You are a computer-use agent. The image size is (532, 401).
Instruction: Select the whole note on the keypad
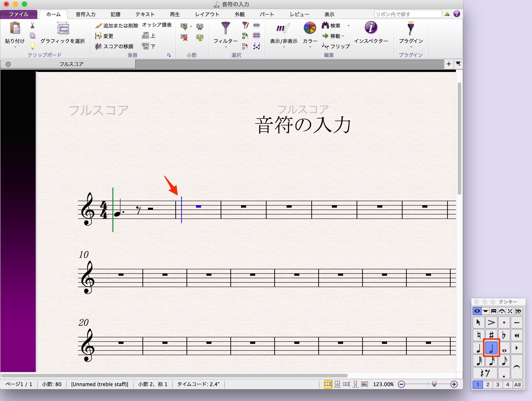click(x=504, y=348)
